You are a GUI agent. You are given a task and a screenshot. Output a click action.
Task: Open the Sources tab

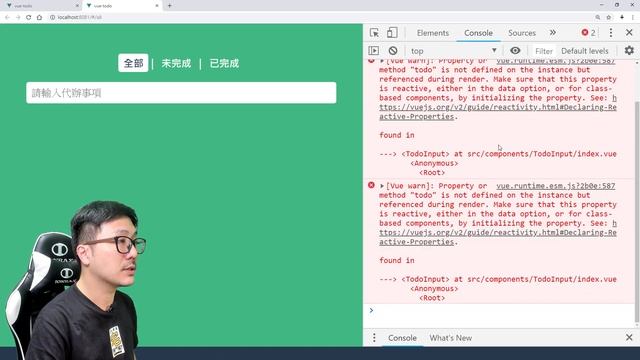coord(522,33)
